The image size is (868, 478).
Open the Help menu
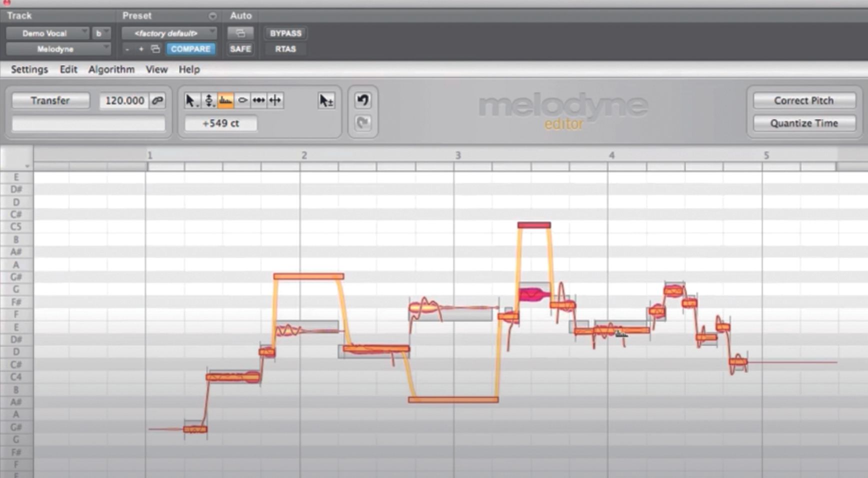[x=189, y=69]
